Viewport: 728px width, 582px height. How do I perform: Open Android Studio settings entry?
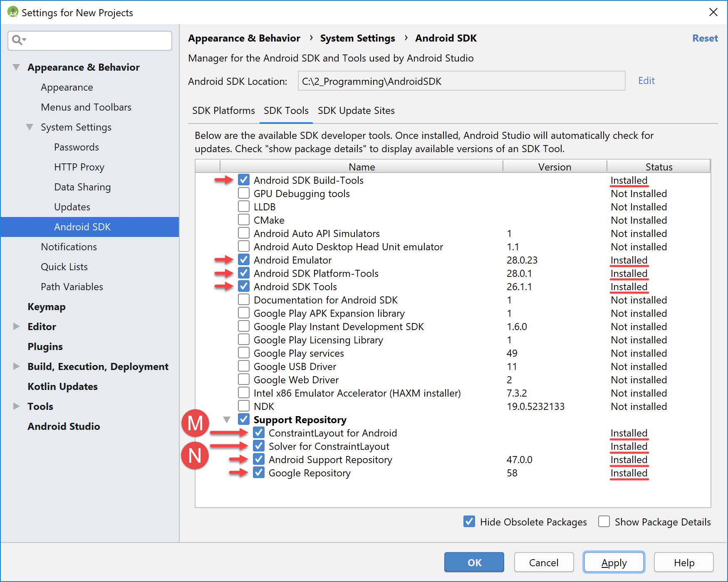pos(64,427)
